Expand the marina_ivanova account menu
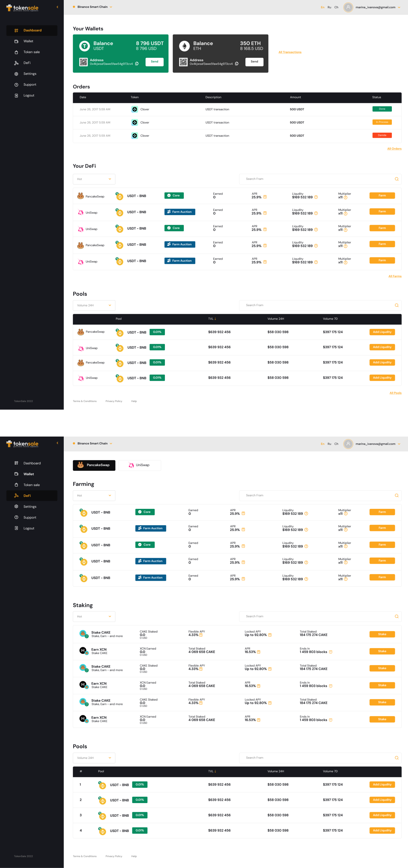The image size is (408, 868). (x=399, y=7)
